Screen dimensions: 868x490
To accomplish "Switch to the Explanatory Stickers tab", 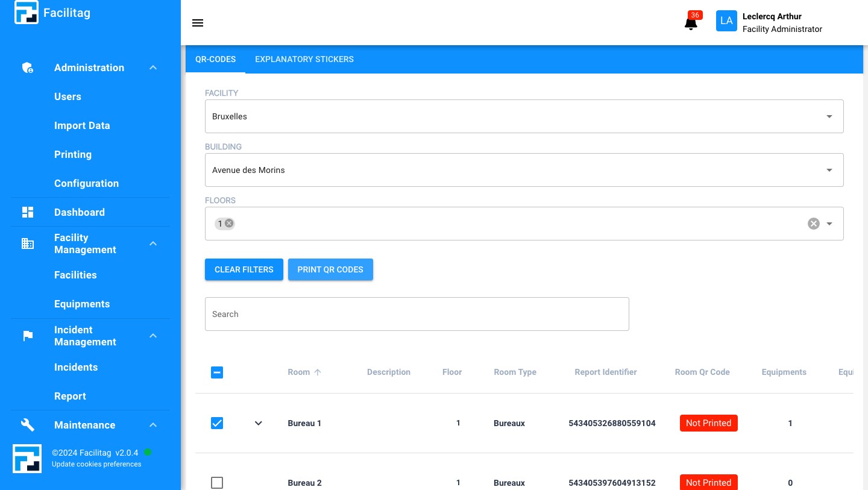I will [304, 59].
